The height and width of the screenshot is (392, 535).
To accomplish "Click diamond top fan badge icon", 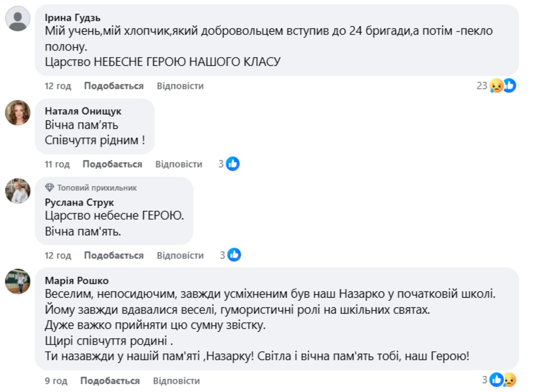I will coord(49,188).
